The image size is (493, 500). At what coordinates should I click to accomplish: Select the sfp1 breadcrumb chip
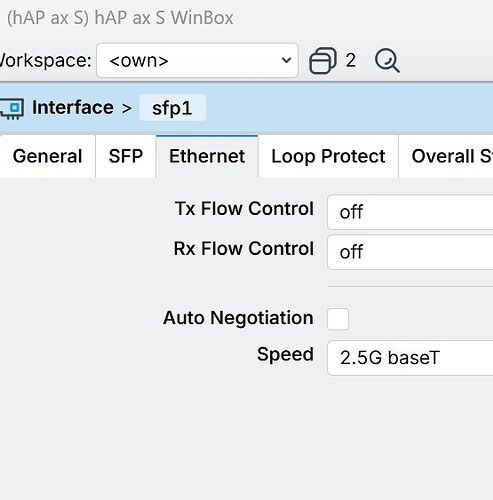(x=172, y=108)
